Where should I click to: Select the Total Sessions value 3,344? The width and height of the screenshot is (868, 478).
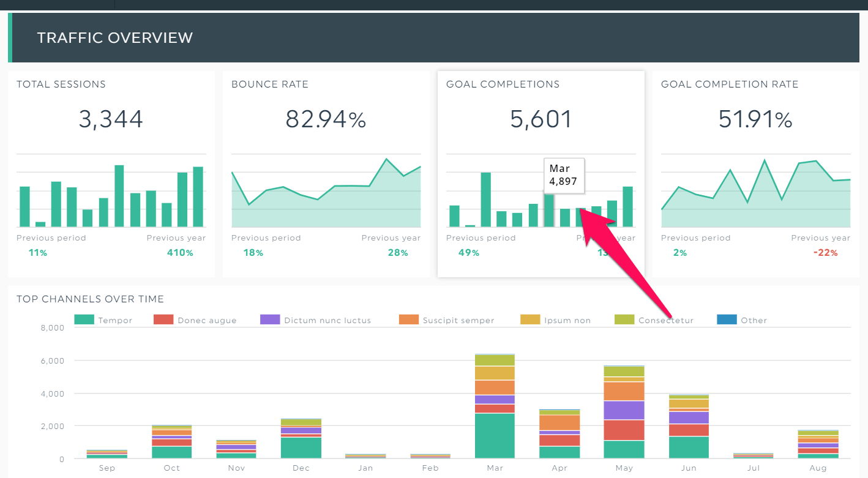click(x=111, y=119)
